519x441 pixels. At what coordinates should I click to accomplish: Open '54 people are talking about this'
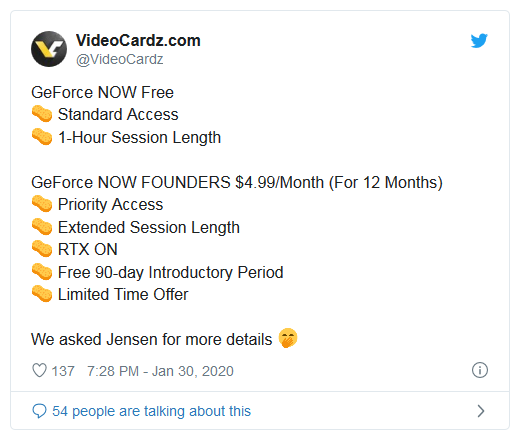151,411
